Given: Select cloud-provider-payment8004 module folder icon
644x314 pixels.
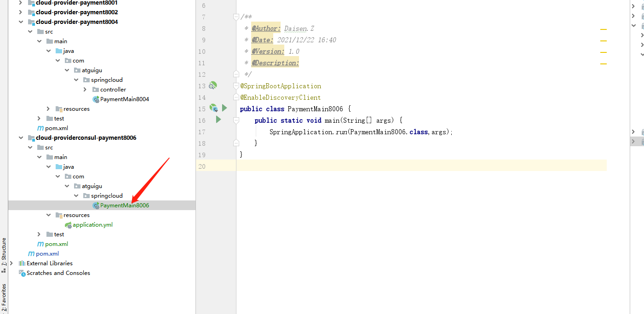Looking at the screenshot, I should [x=31, y=22].
